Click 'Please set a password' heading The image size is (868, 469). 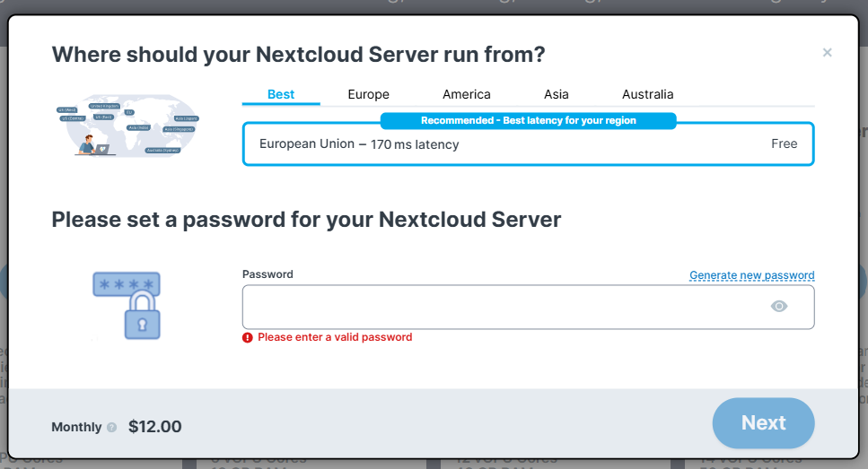pos(306,220)
